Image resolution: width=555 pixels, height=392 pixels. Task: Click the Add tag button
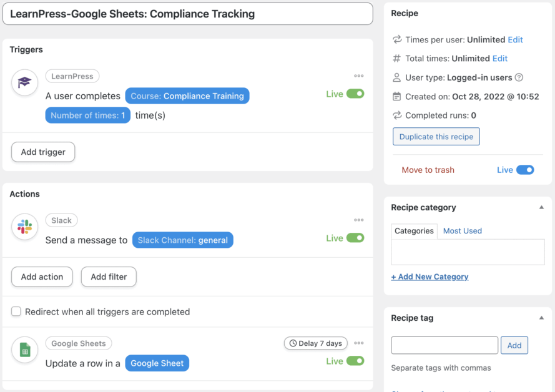point(514,345)
